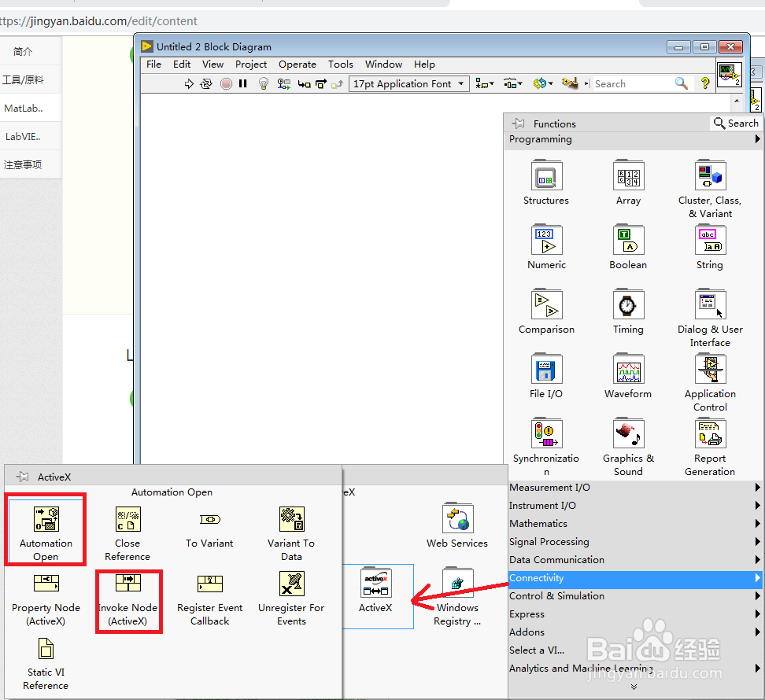The height and width of the screenshot is (700, 765).
Task: Open the Boolean palette
Action: tap(628, 247)
